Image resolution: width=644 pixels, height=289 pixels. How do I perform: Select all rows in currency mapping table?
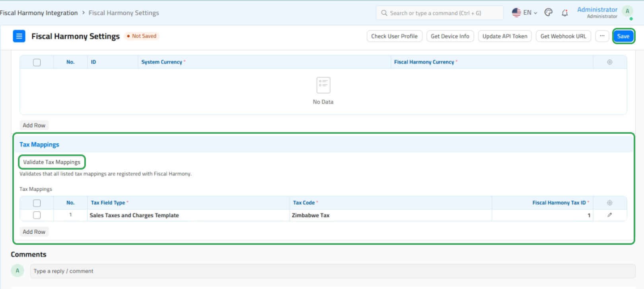37,62
